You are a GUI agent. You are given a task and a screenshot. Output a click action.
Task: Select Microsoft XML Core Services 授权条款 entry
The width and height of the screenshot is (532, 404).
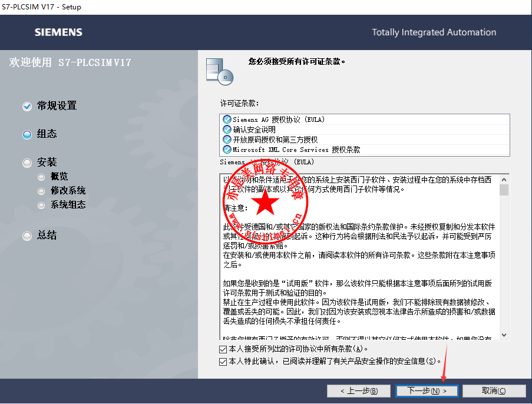[365, 150]
